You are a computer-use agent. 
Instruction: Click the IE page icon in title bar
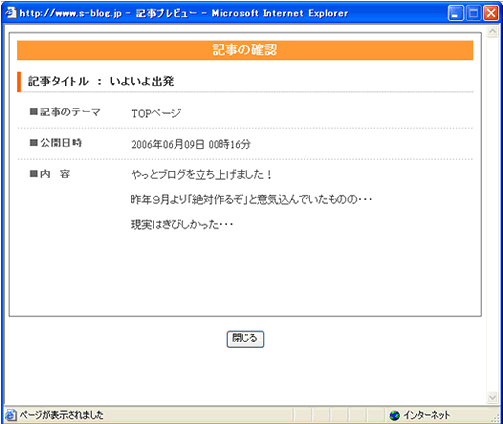pos(10,13)
